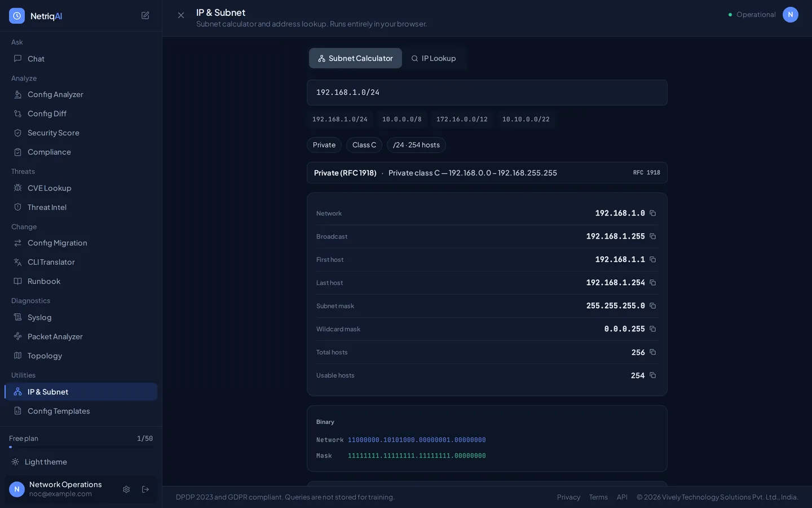Go to Config Diff
812x508 pixels.
tap(81, 113)
